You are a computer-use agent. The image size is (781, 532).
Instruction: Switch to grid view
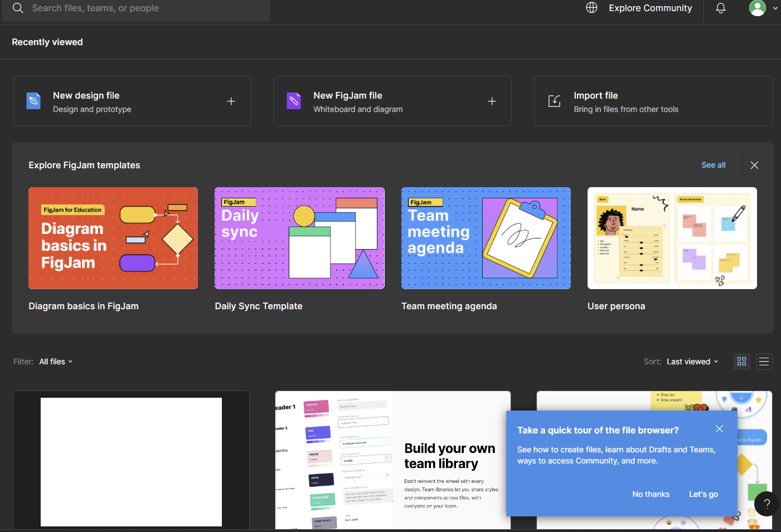tap(741, 362)
